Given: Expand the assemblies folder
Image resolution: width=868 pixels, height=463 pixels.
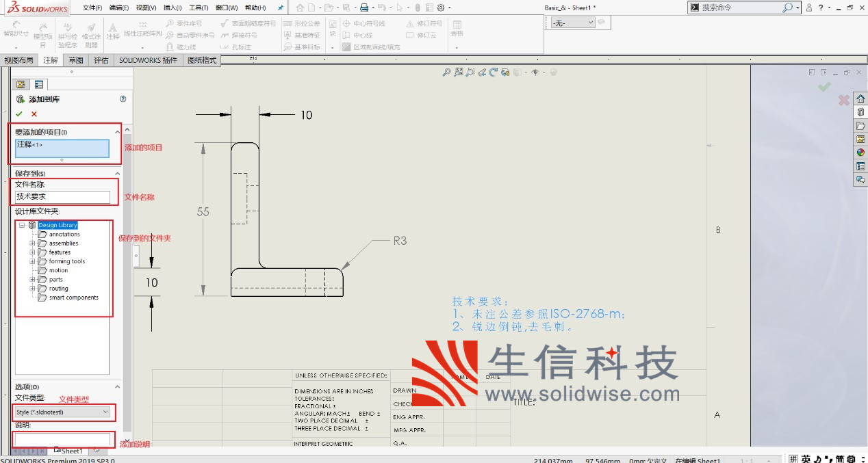Looking at the screenshot, I should click(32, 243).
